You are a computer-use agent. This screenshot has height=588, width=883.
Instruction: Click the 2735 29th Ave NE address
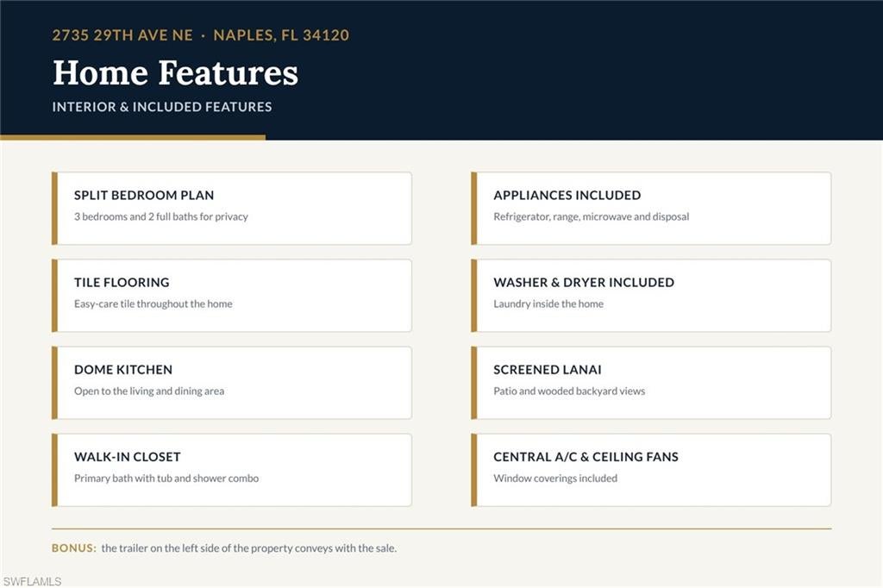pyautogui.click(x=122, y=35)
